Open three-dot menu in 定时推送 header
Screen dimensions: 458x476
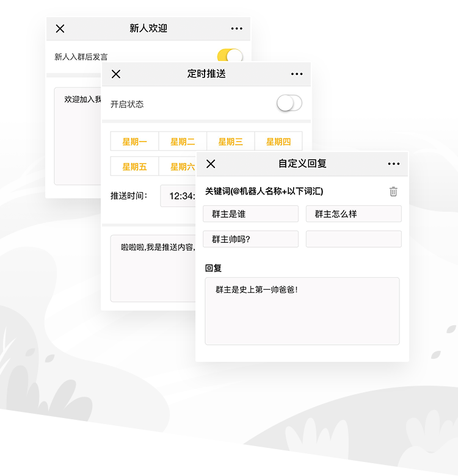tap(297, 74)
